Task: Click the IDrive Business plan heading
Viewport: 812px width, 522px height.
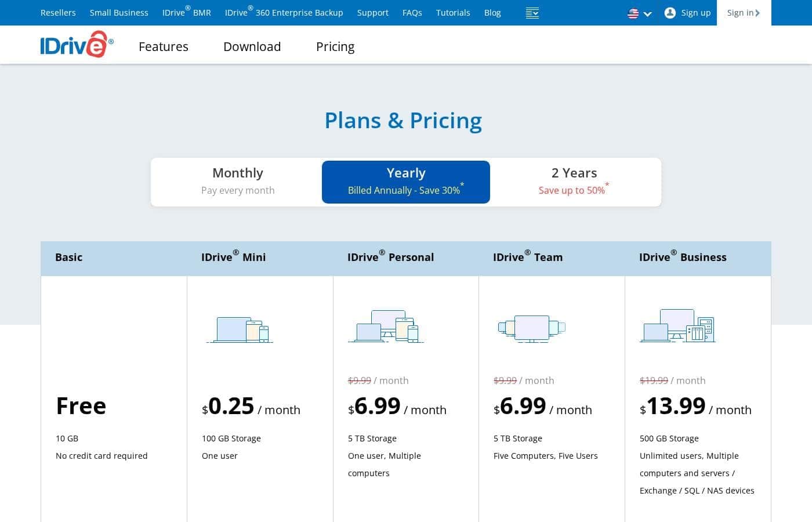Action: click(683, 256)
